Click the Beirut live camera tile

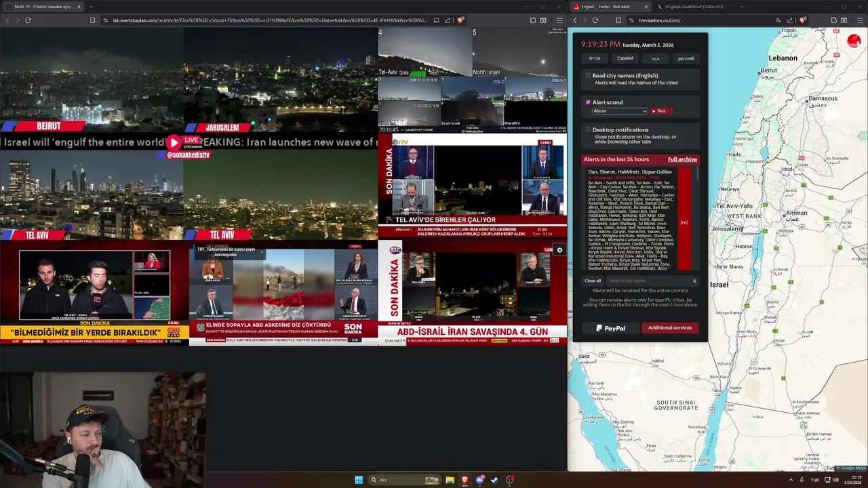[92, 79]
